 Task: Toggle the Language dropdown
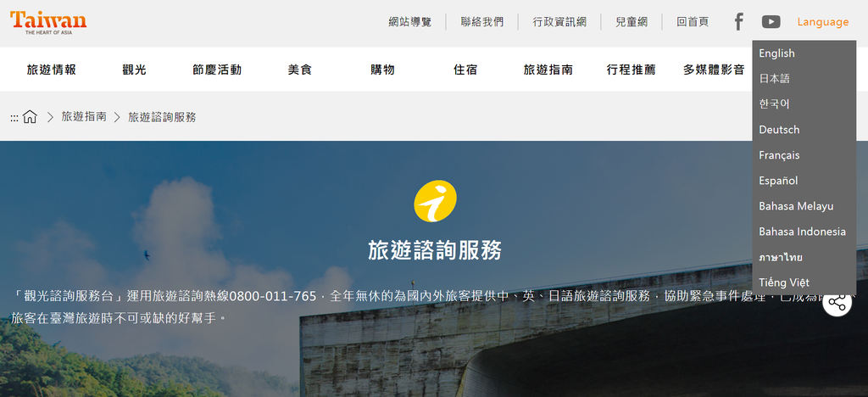point(822,22)
